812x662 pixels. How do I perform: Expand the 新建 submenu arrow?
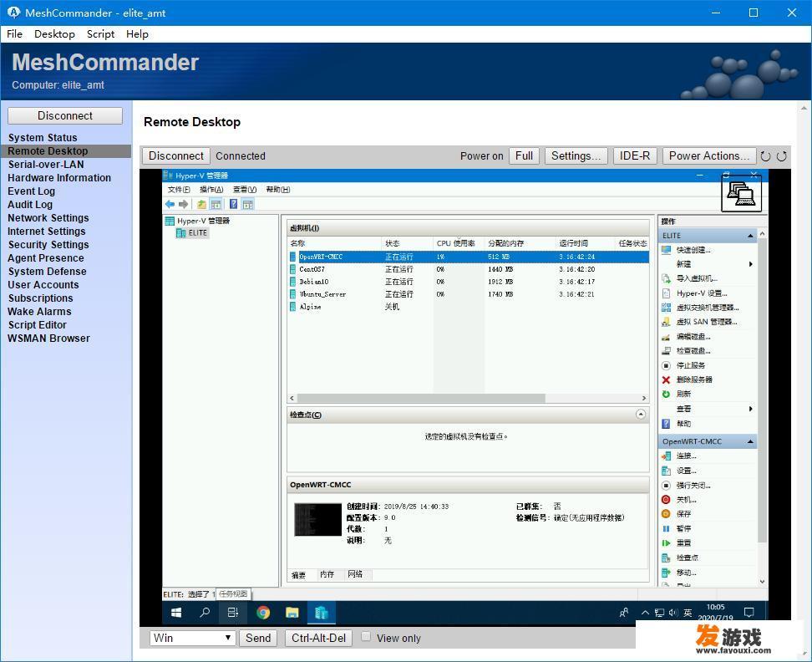pos(750,264)
